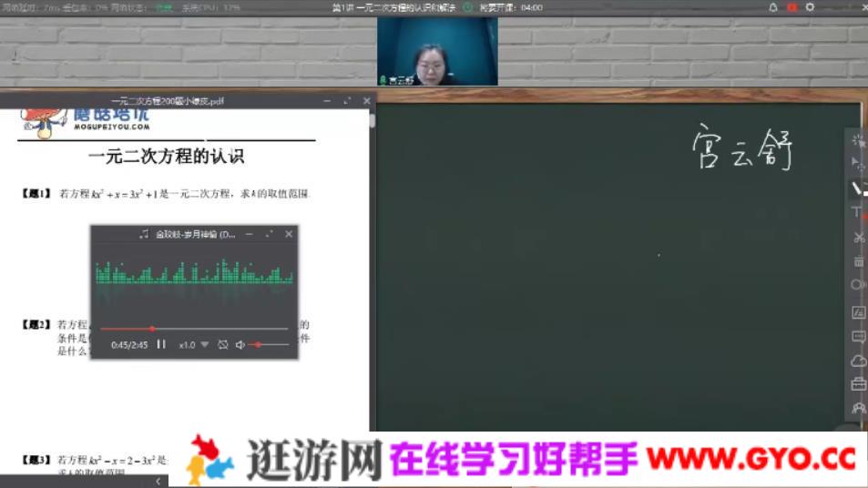Select the shapes circle tool
868x488 pixels.
coord(858,285)
